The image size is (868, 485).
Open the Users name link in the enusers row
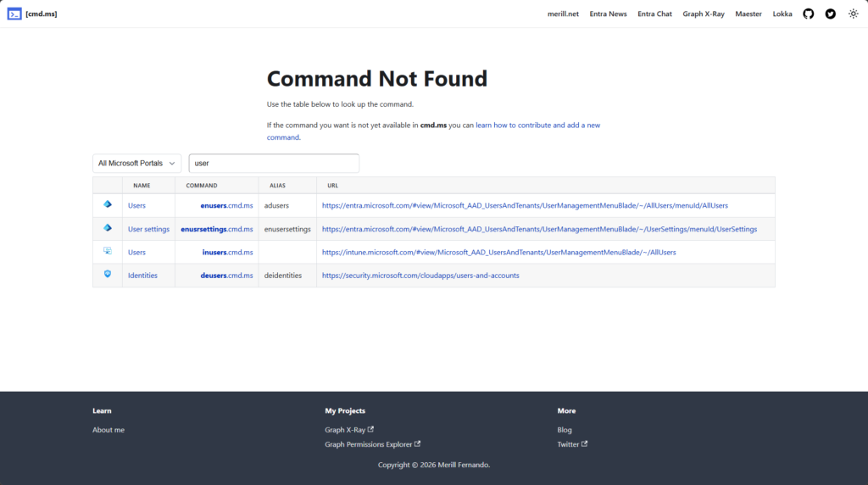136,205
